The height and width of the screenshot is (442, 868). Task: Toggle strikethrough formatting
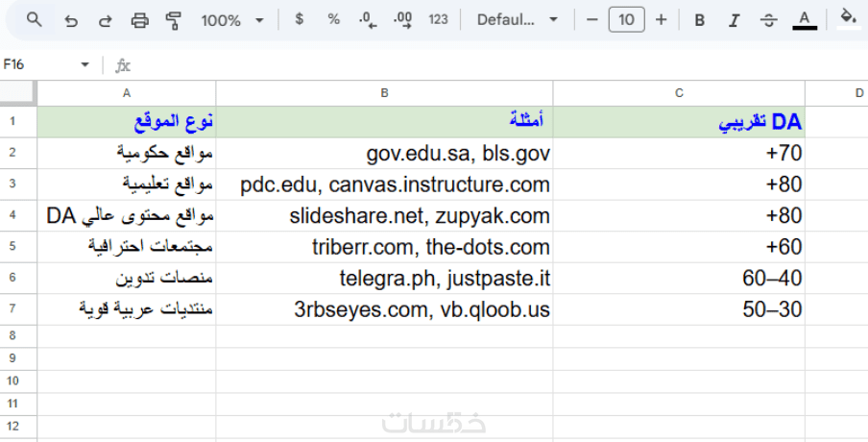pyautogui.click(x=768, y=20)
